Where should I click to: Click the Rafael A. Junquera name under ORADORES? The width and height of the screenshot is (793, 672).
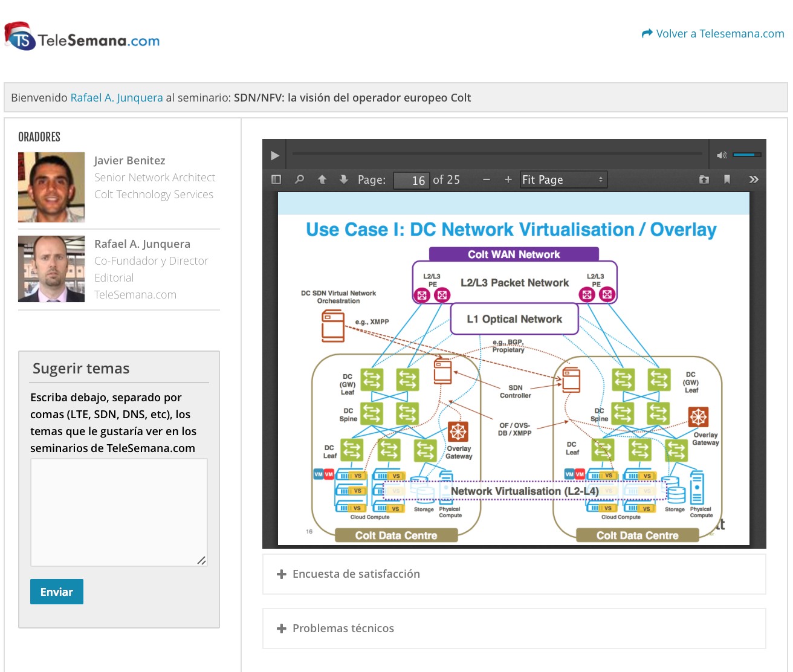(x=142, y=244)
